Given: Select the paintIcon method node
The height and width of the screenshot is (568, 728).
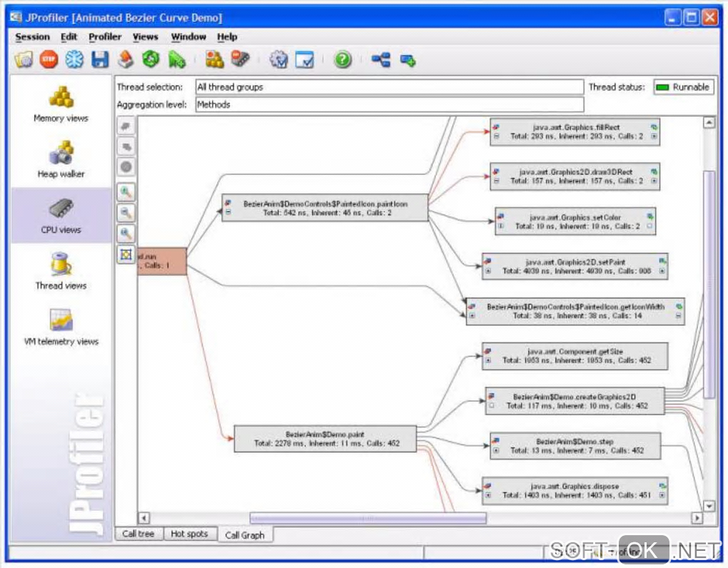Looking at the screenshot, I should point(325,208).
